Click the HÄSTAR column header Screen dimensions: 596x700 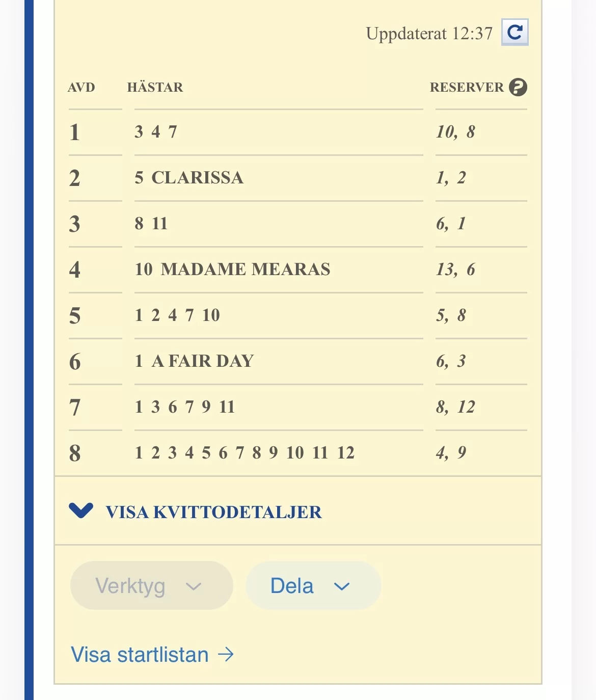click(x=155, y=87)
